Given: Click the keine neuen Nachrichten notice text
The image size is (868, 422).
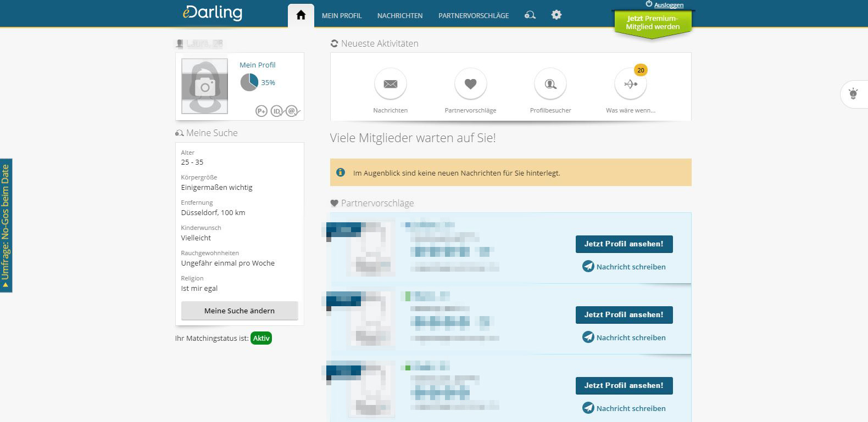Looking at the screenshot, I should (457, 173).
